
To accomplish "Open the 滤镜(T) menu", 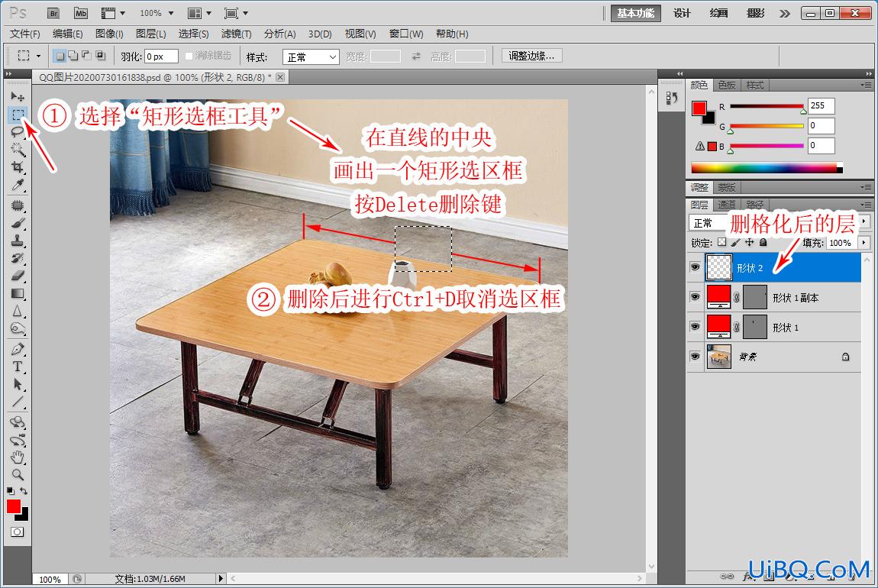I will (x=237, y=34).
